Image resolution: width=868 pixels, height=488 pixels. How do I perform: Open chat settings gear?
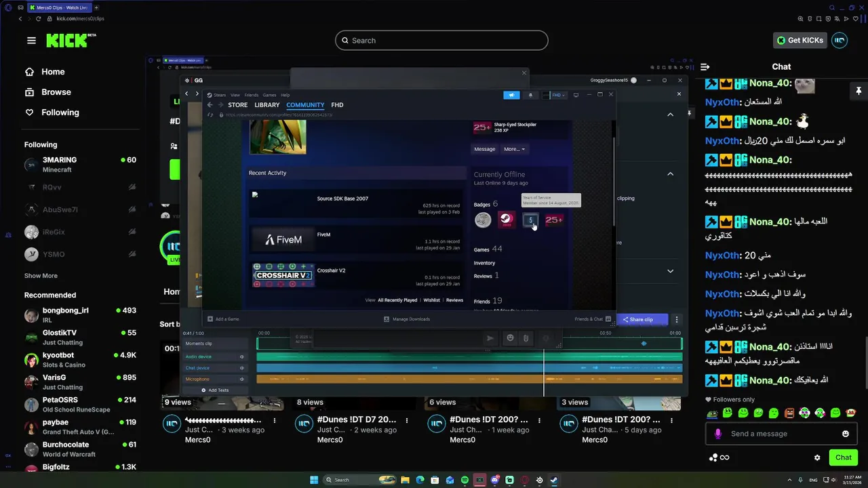(x=817, y=457)
